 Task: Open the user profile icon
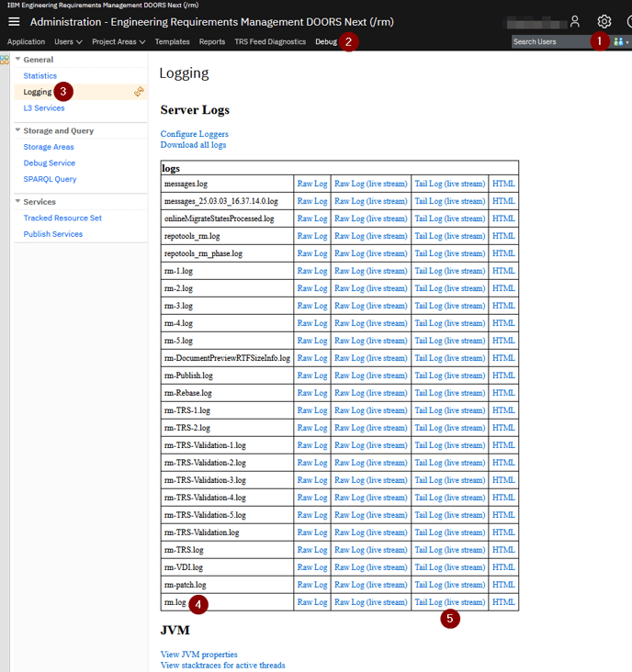tap(574, 21)
